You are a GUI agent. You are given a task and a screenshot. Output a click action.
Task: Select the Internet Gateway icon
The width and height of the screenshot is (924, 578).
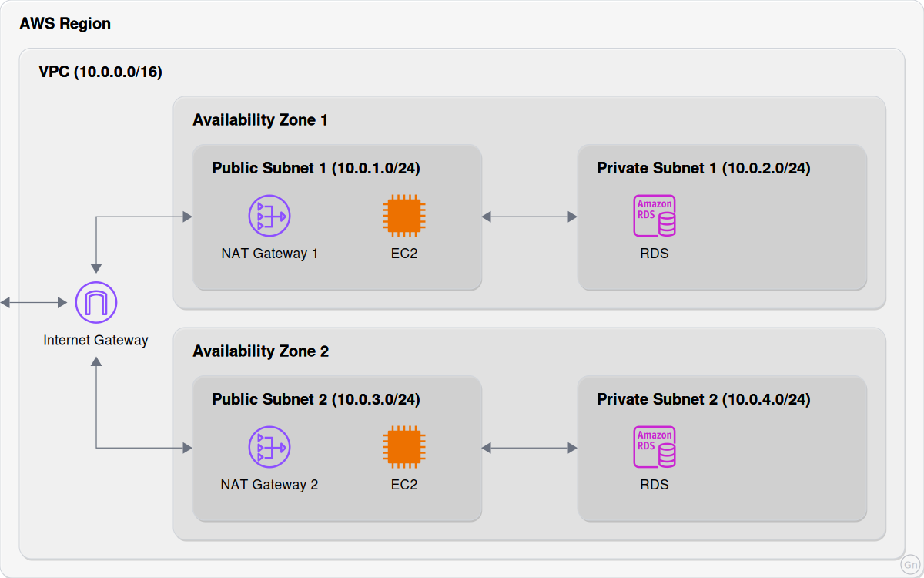click(x=96, y=303)
